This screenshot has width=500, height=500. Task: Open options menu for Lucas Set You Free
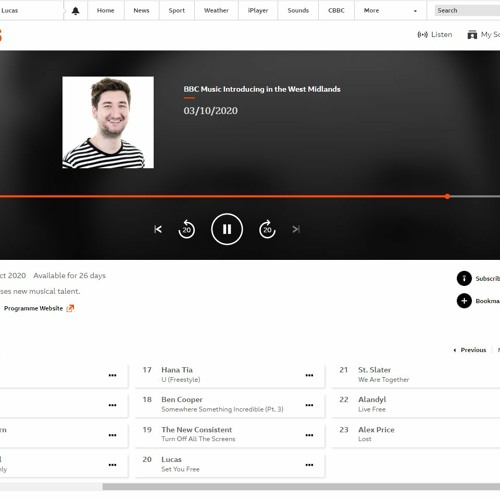(x=309, y=465)
